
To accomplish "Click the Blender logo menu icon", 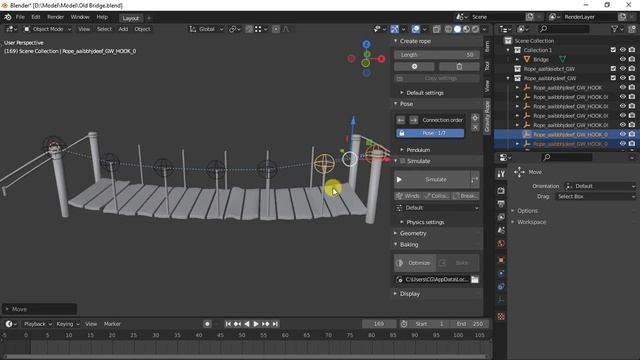I will (x=8, y=17).
